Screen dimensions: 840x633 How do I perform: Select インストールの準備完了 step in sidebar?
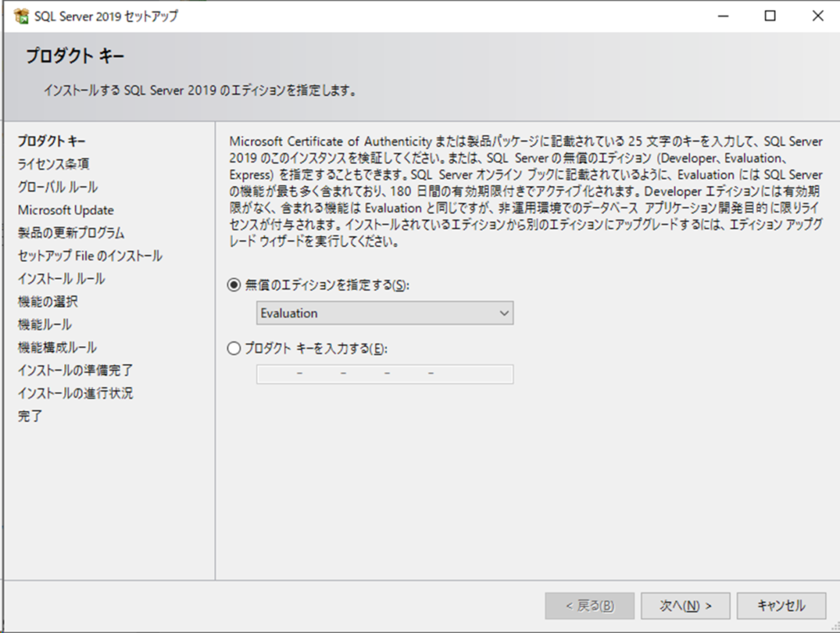[75, 371]
